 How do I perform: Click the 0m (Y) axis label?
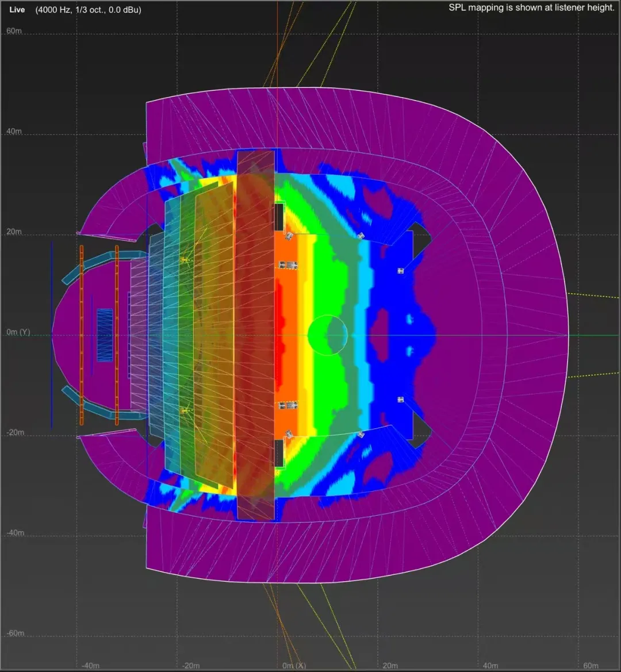[x=18, y=332]
